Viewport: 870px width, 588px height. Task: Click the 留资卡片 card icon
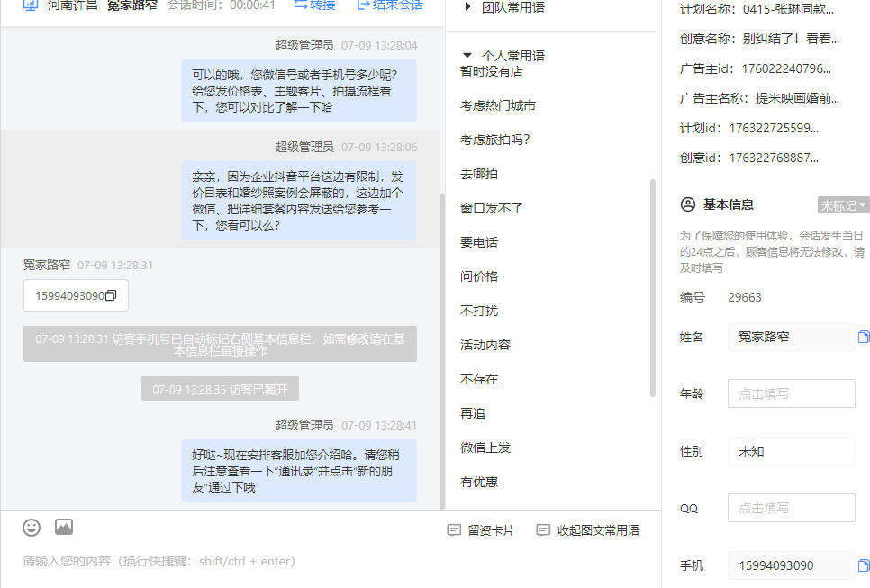[x=454, y=530]
